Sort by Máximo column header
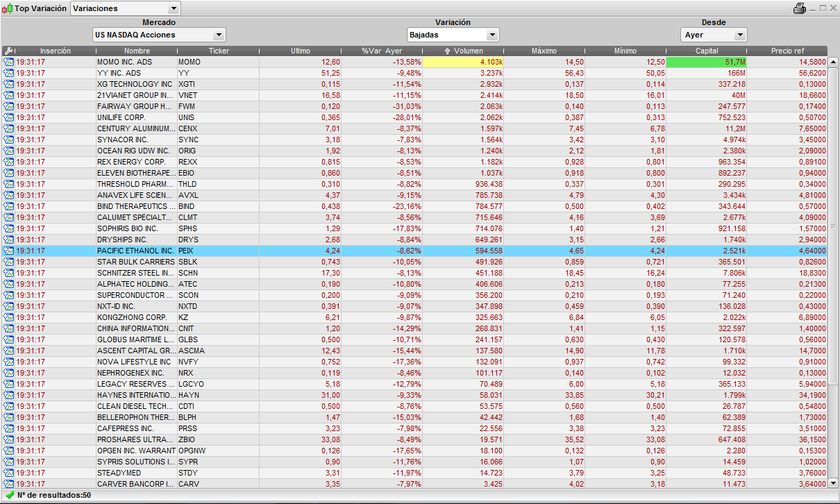The height and width of the screenshot is (504, 840). click(x=544, y=51)
